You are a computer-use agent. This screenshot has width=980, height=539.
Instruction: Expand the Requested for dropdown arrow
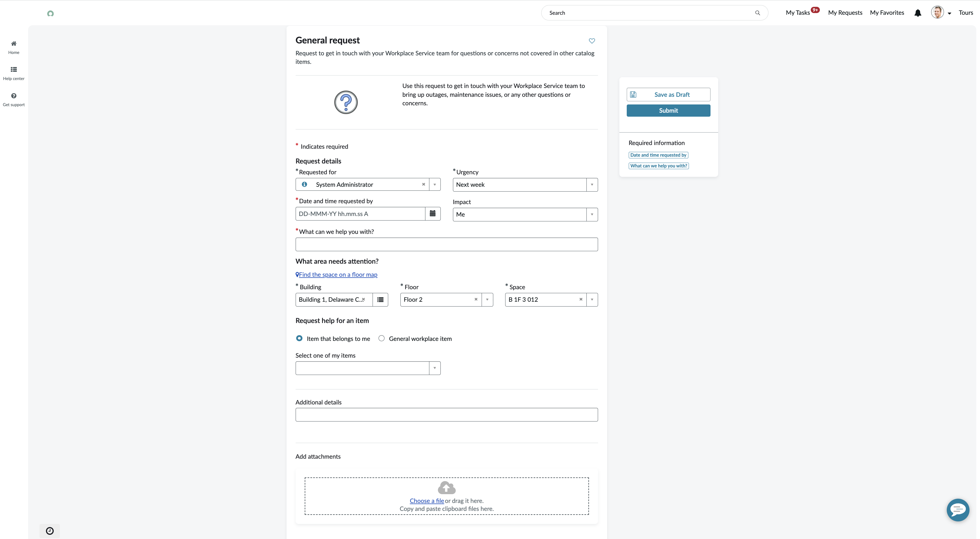coord(435,184)
